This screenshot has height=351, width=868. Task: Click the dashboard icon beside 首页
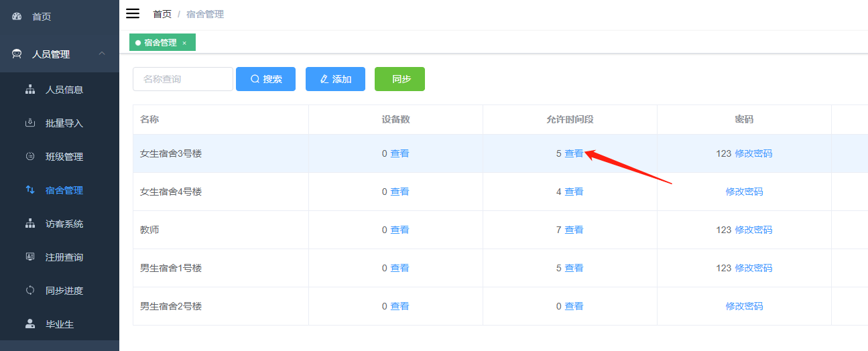[x=17, y=16]
